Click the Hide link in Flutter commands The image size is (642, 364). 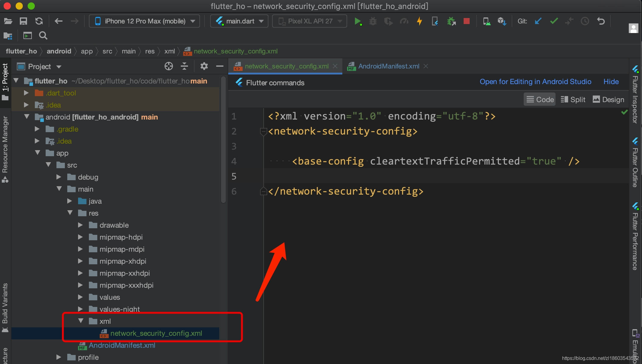[x=611, y=82]
